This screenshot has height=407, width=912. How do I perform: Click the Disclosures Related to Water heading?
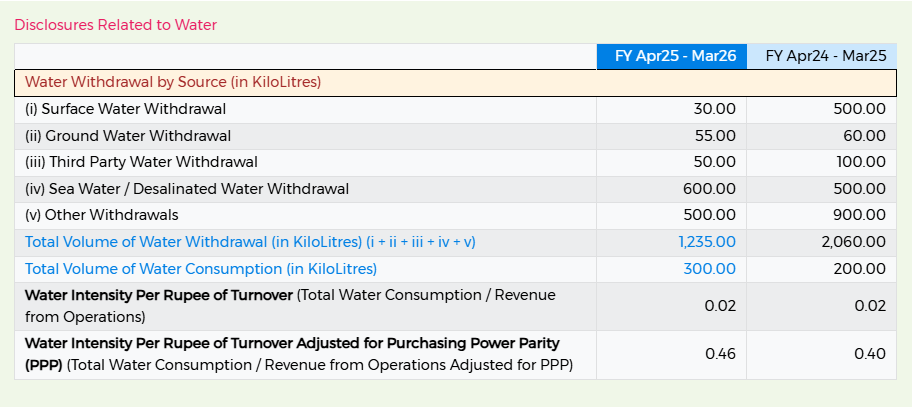pos(115,25)
